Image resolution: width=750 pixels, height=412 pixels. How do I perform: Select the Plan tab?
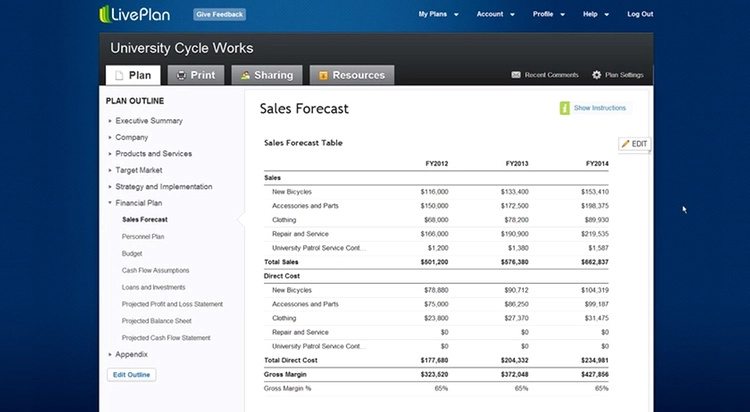click(132, 75)
